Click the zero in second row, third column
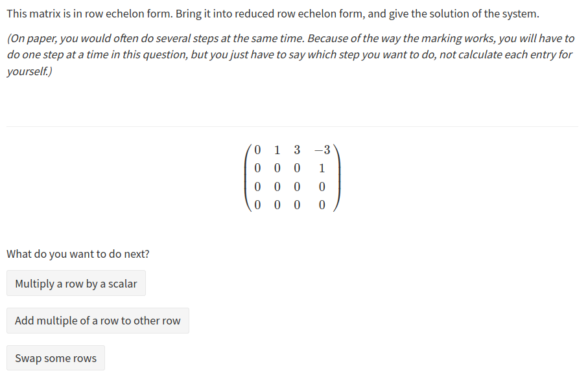 pos(297,169)
